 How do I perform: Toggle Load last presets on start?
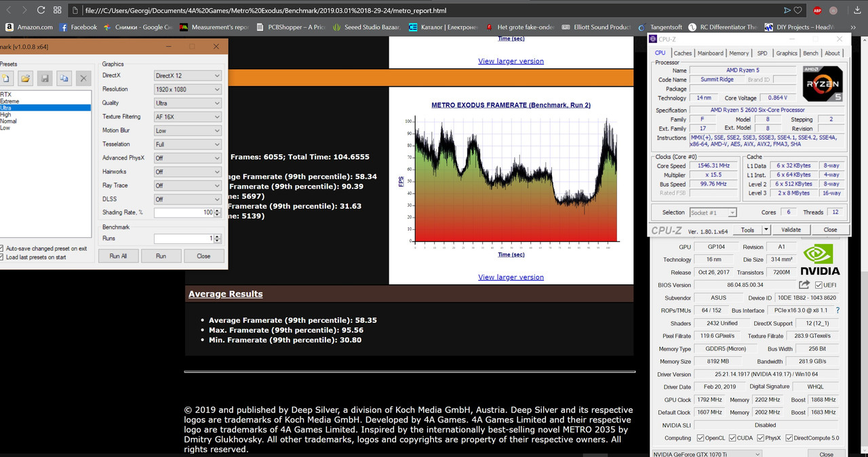[33, 257]
